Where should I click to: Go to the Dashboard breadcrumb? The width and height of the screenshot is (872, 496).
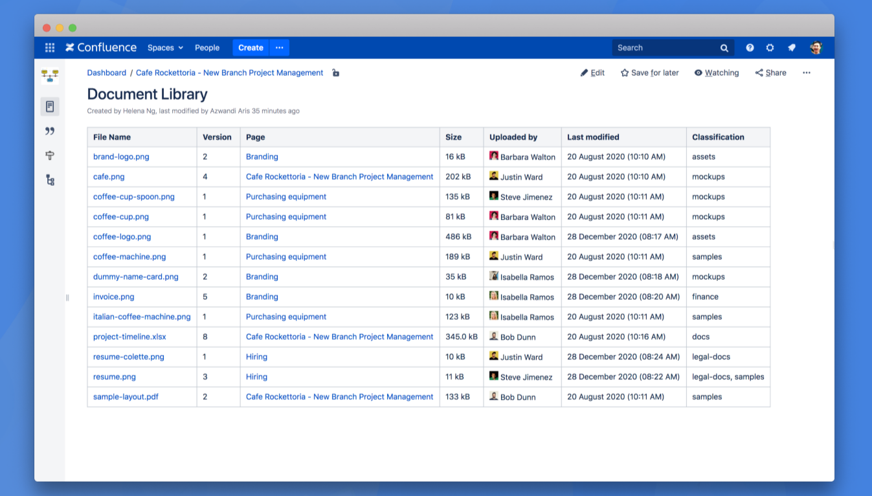coord(106,73)
